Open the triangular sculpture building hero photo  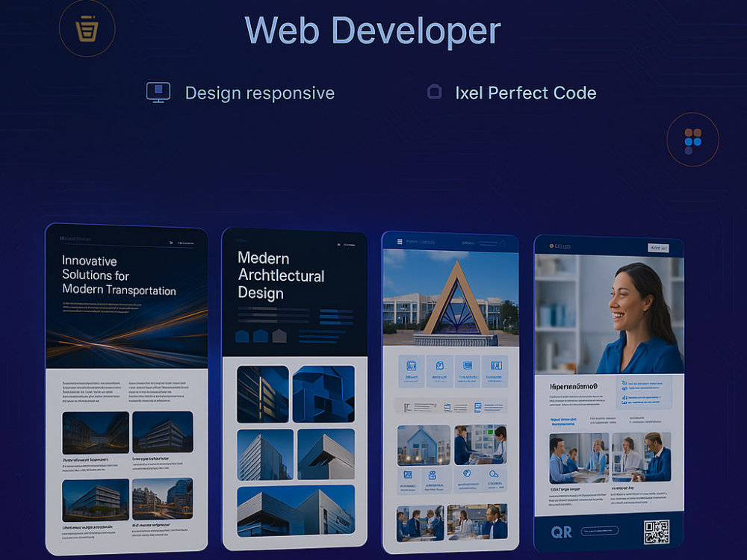(x=450, y=298)
